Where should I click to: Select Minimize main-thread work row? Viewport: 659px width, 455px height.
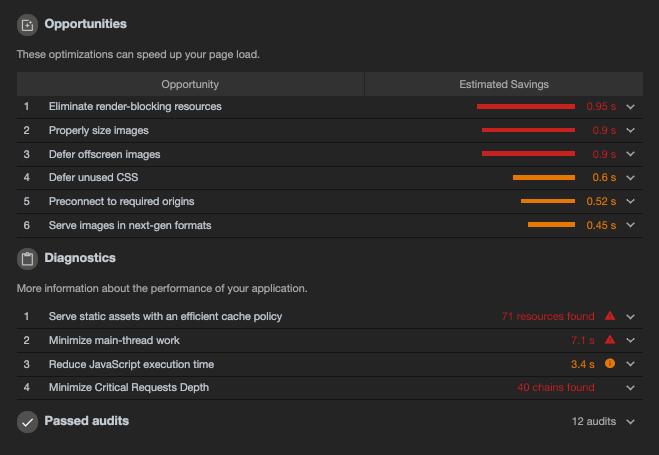click(330, 340)
